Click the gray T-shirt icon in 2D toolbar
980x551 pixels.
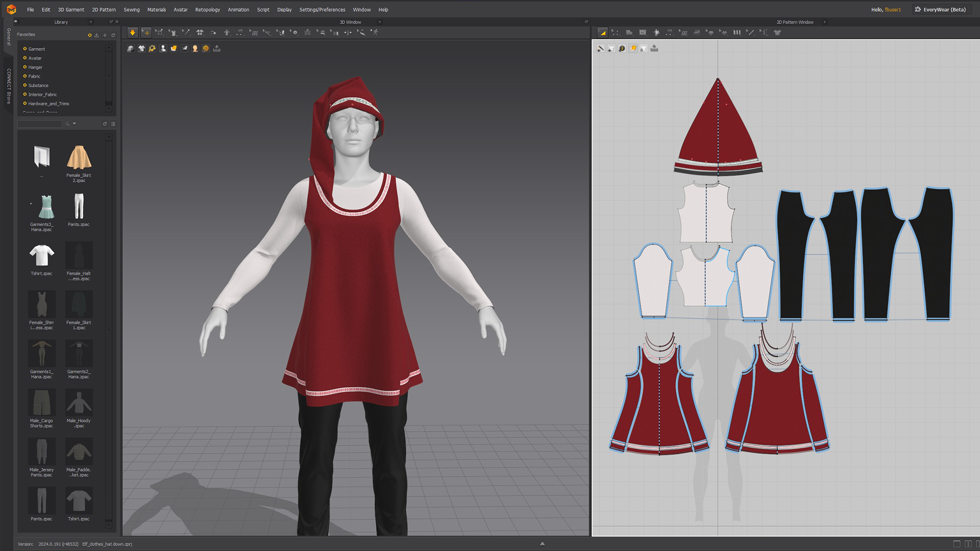[x=777, y=33]
